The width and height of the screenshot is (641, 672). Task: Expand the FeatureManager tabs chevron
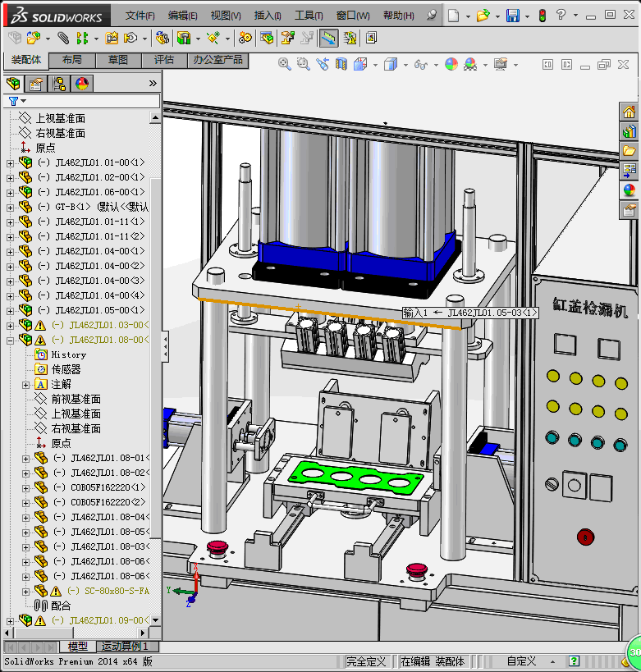(153, 84)
